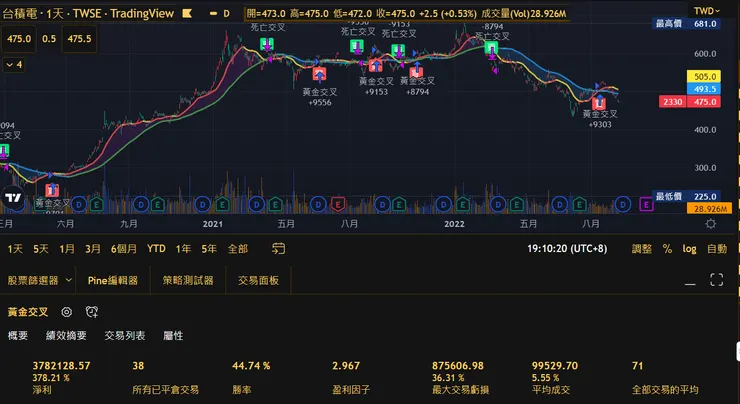The image size is (740, 404).
Task: Click the go-to-date calendar icon
Action: [278, 248]
